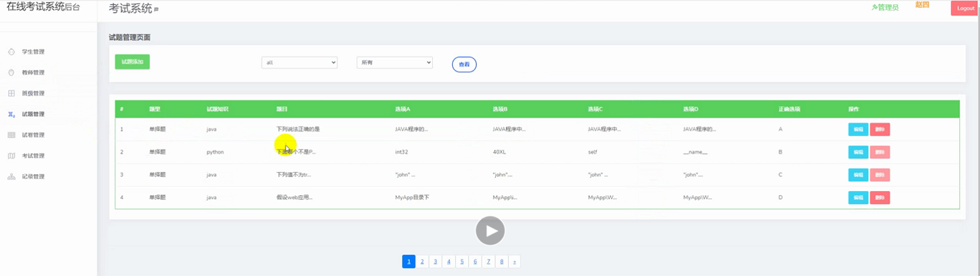Click question text 假设web应用...
Viewport: 980px width, 276px height.
(294, 197)
